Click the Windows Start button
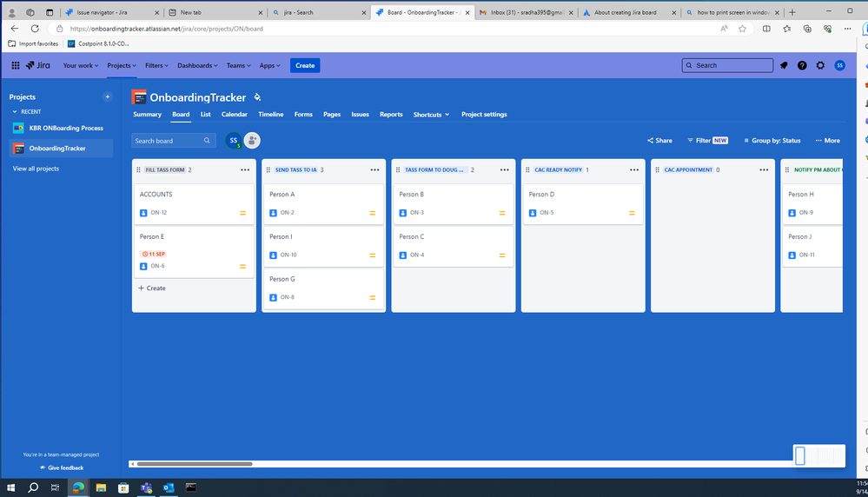This screenshot has height=497, width=868. pos(10,487)
